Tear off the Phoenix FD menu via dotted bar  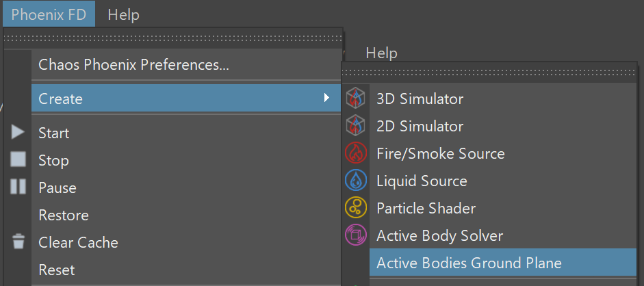click(173, 38)
